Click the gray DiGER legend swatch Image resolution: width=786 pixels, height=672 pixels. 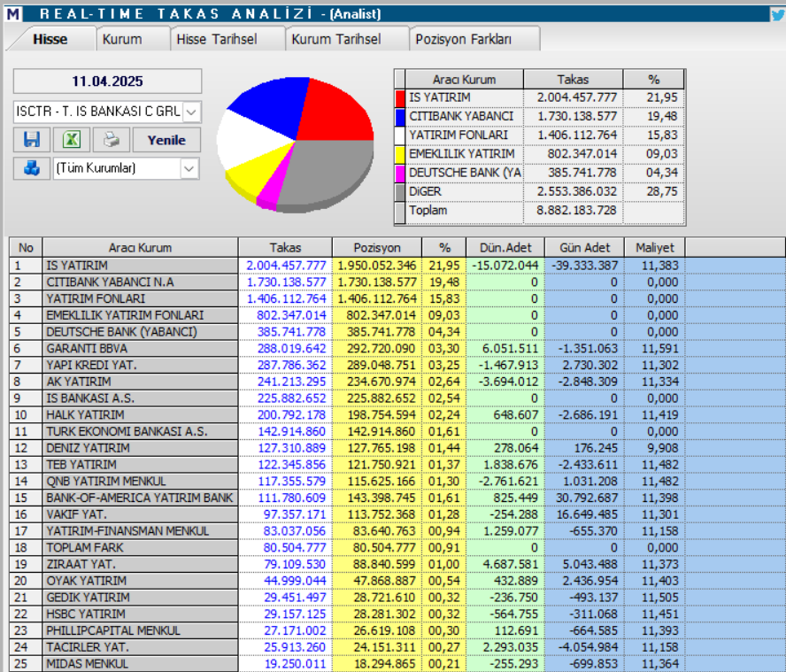(400, 191)
